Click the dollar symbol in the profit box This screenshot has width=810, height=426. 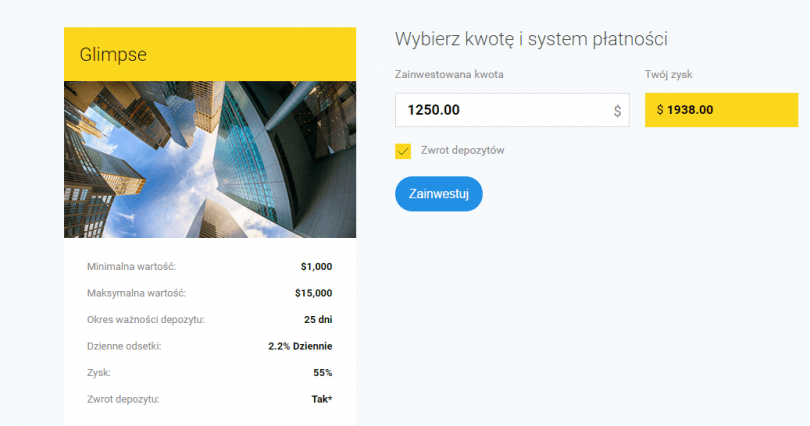pos(660,109)
